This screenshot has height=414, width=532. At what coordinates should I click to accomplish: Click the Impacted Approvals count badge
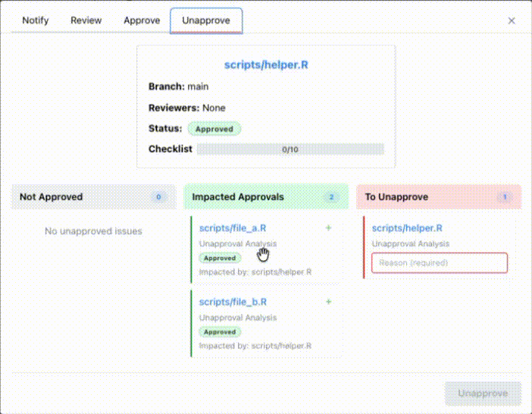tap(331, 197)
